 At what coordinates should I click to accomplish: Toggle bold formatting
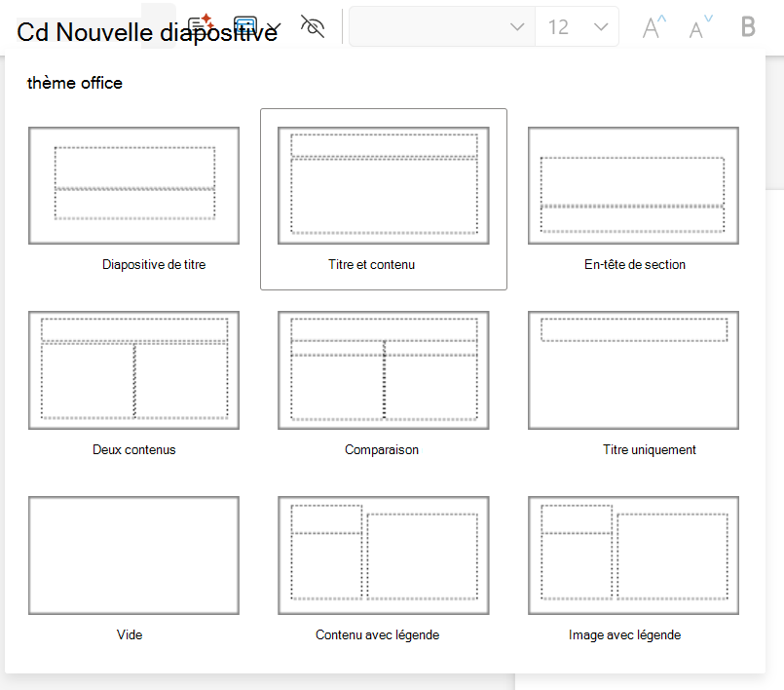point(748,26)
